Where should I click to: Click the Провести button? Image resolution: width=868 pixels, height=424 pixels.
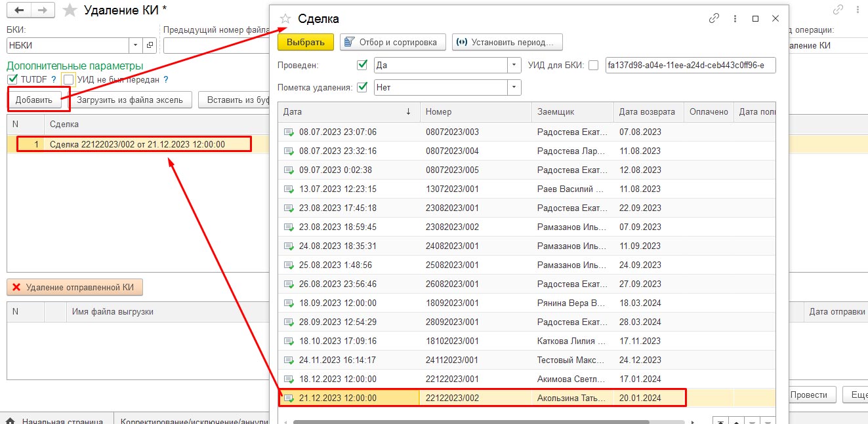[812, 395]
